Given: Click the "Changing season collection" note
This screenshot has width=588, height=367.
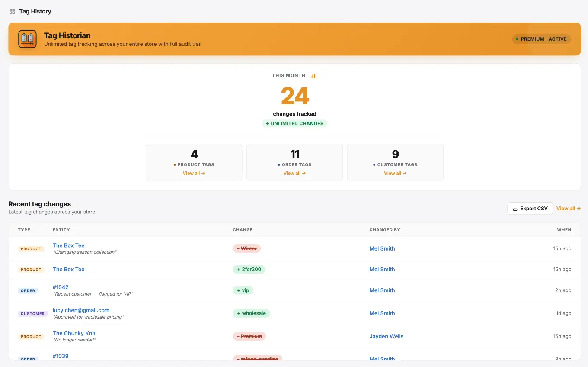Looking at the screenshot, I should 85,252.
